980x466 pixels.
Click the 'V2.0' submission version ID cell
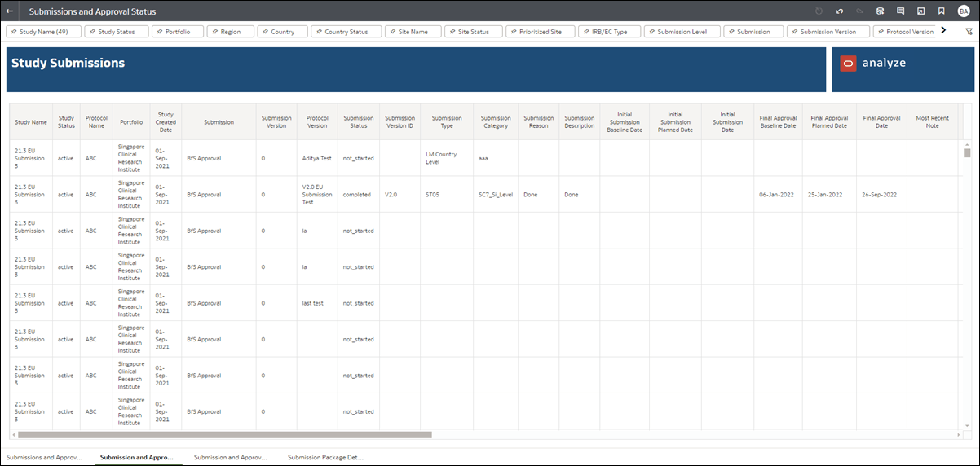(x=400, y=195)
